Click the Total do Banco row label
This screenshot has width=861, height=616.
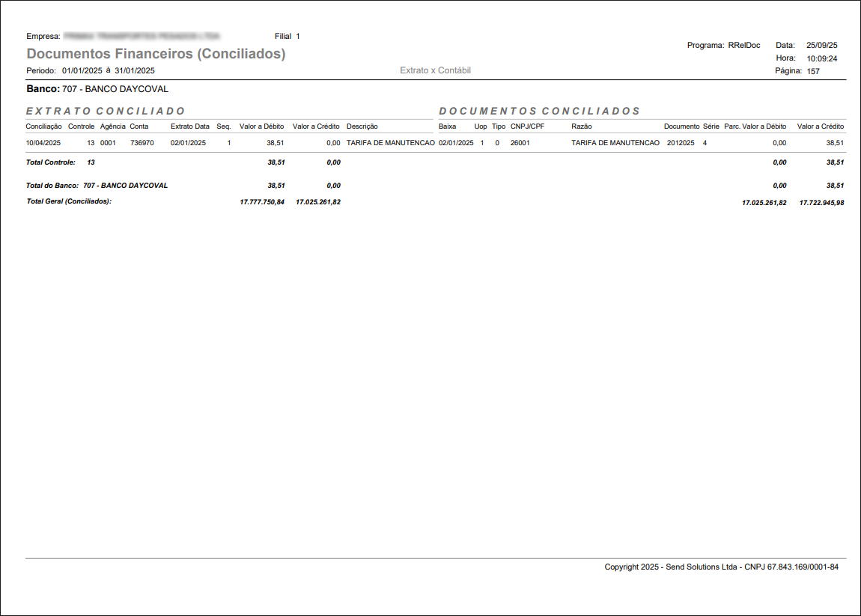point(97,185)
